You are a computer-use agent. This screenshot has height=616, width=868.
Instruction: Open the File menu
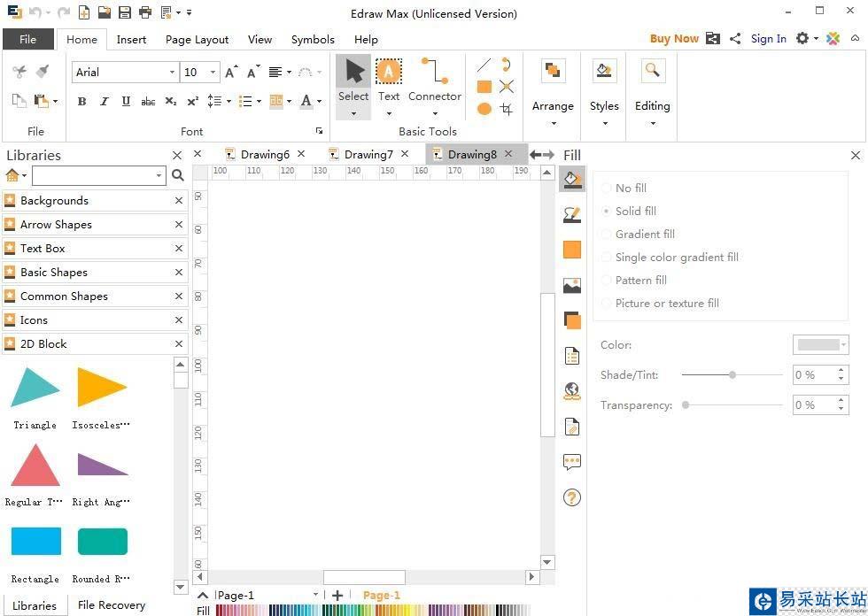pyautogui.click(x=27, y=39)
